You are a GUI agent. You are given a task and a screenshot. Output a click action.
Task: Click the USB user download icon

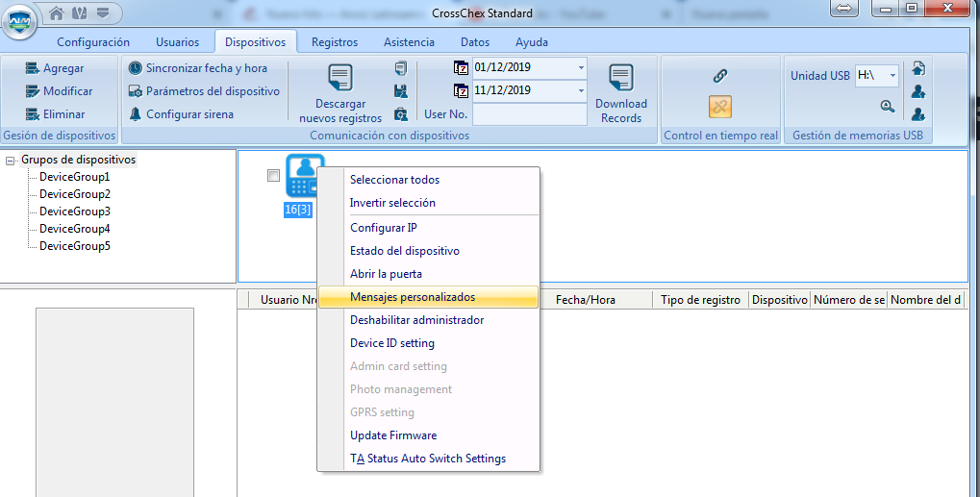click(918, 114)
